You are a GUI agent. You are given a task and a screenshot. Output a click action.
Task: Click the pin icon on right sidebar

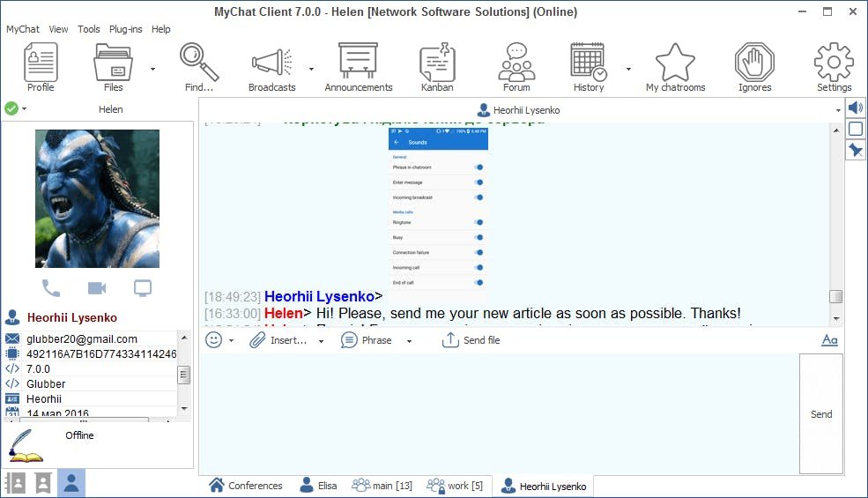tap(856, 150)
